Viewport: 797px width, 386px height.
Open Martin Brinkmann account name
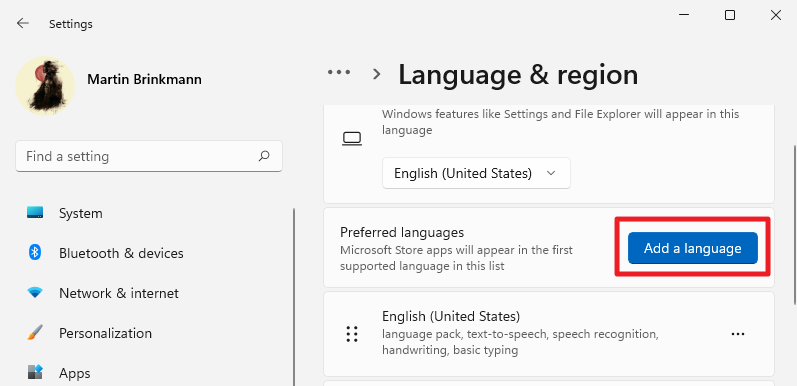tap(144, 79)
